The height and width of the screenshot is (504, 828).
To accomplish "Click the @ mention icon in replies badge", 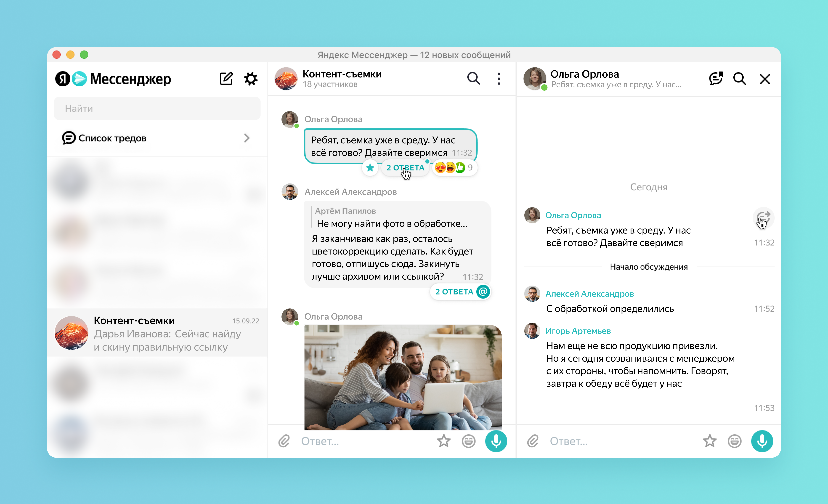I will (x=483, y=292).
